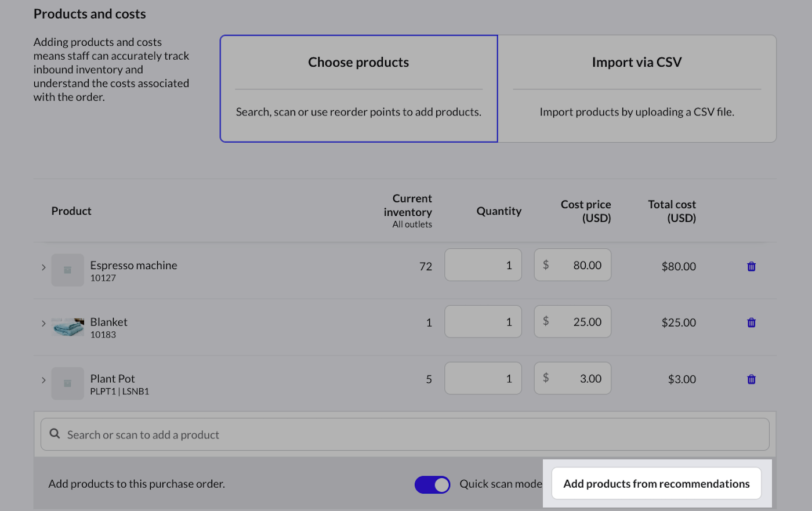Click the Plant Pot placeholder image
The image size is (812, 511).
click(67, 383)
